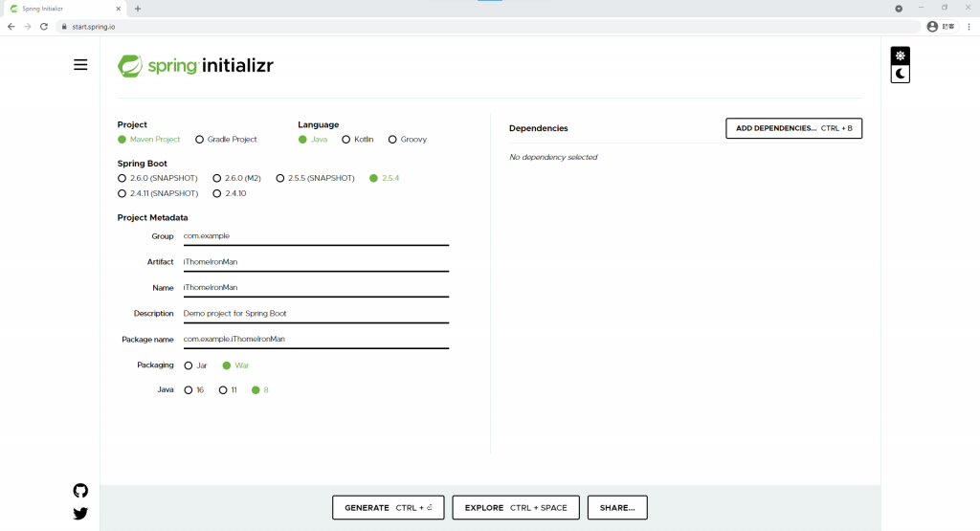Image resolution: width=980 pixels, height=531 pixels.
Task: Click the Project Metadata heading
Action: tap(152, 218)
